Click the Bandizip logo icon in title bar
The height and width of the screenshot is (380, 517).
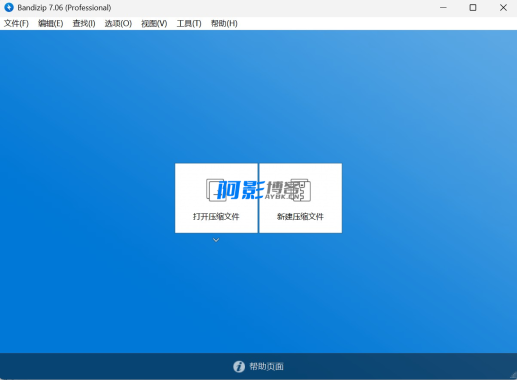pos(9,7)
